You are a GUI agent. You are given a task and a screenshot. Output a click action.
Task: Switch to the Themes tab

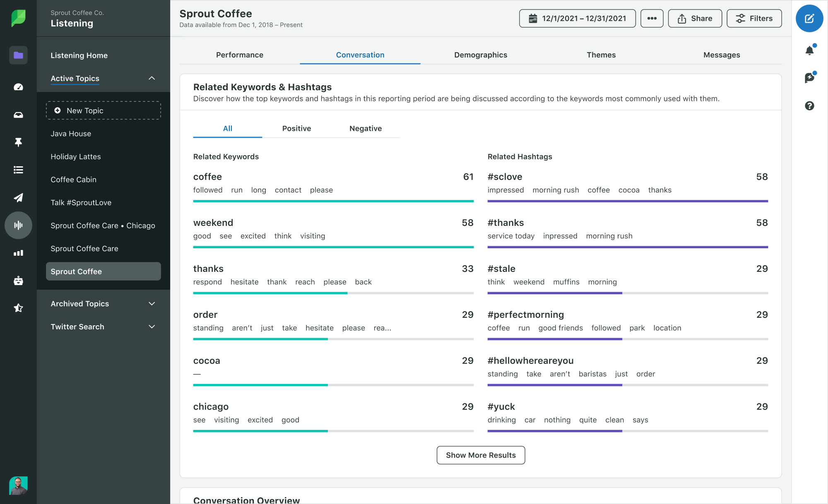601,55
